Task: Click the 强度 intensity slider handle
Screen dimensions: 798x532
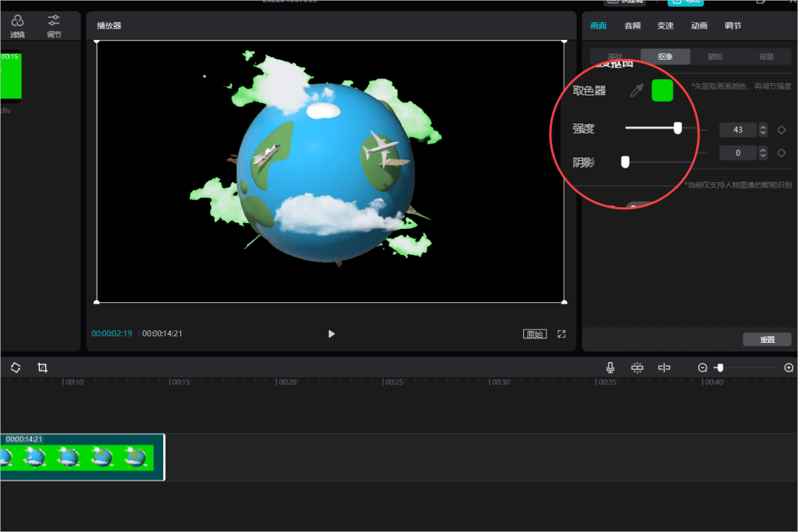Action: point(678,128)
